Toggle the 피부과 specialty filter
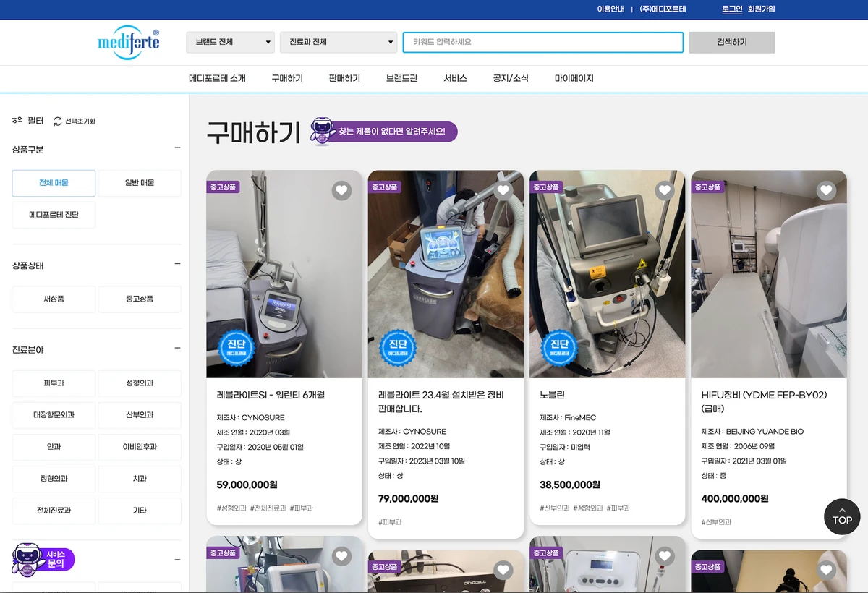 pos(54,383)
